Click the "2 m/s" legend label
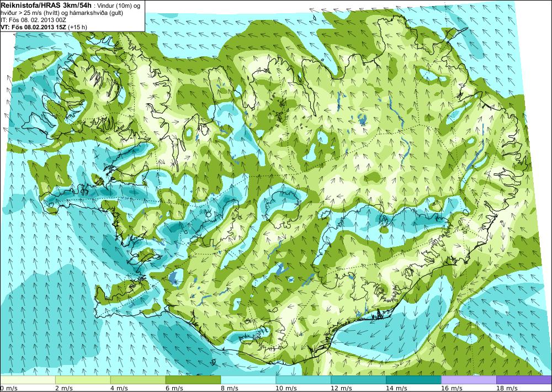The height and width of the screenshot is (392, 552). pyautogui.click(x=64, y=388)
